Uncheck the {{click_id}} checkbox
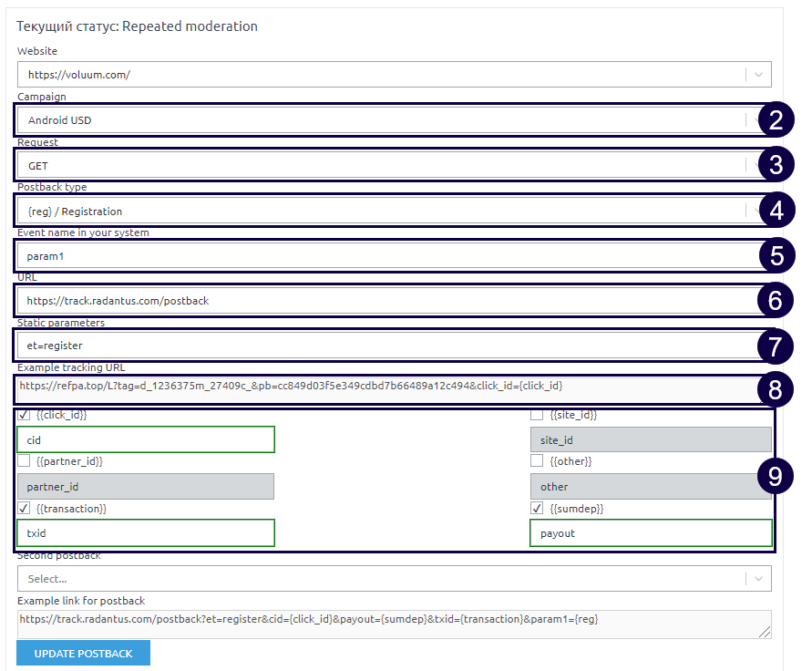812x671 pixels. click(x=24, y=416)
